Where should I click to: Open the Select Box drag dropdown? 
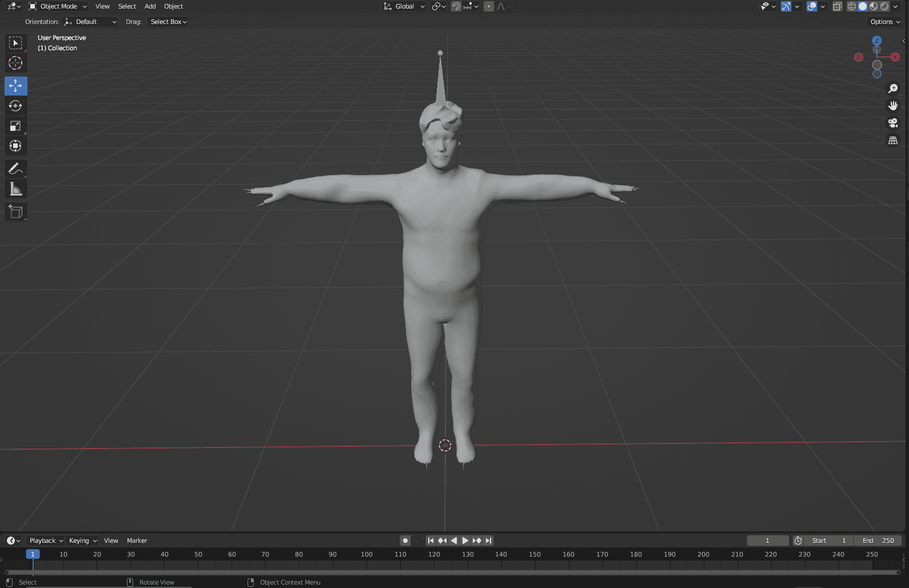coord(168,22)
